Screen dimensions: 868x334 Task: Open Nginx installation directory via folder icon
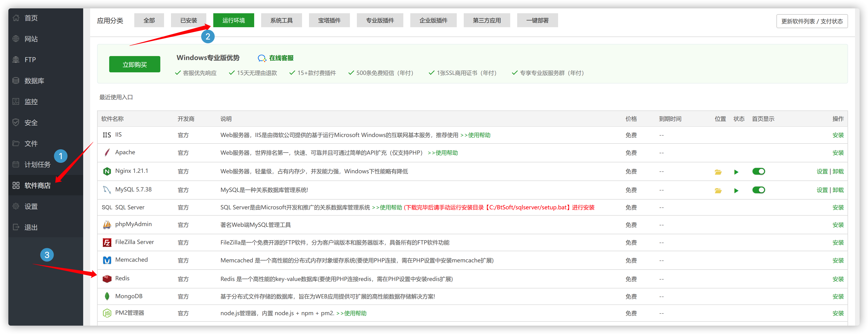point(718,171)
